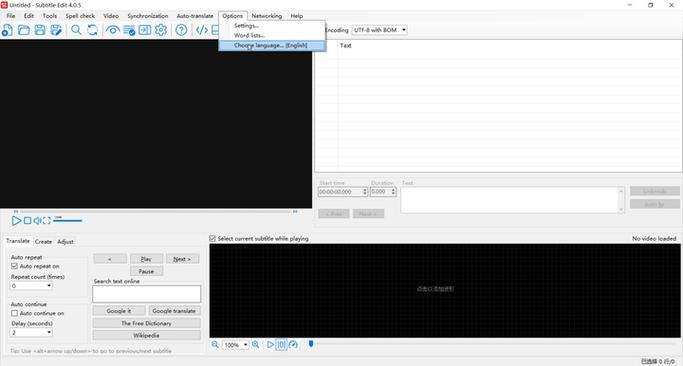Click the Start time spinner arrows
Screen dimensions: 683x366
pyautogui.click(x=365, y=192)
